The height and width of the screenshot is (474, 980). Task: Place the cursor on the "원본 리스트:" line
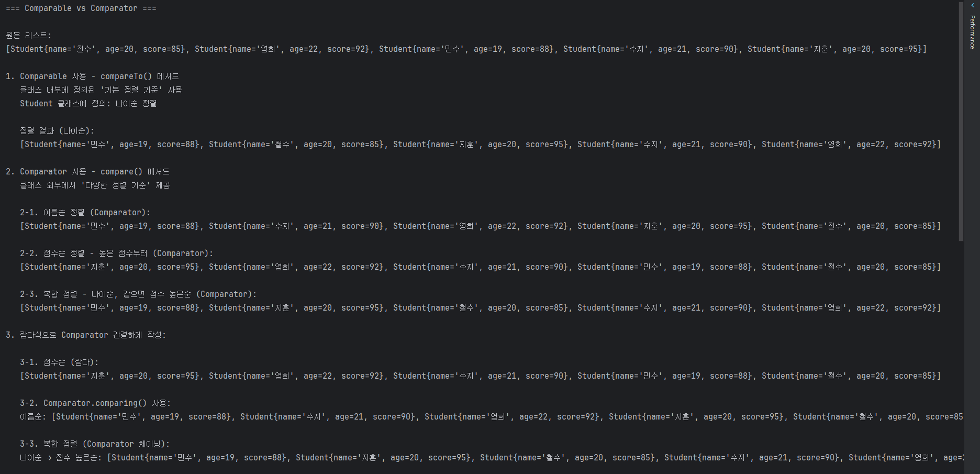(29, 36)
